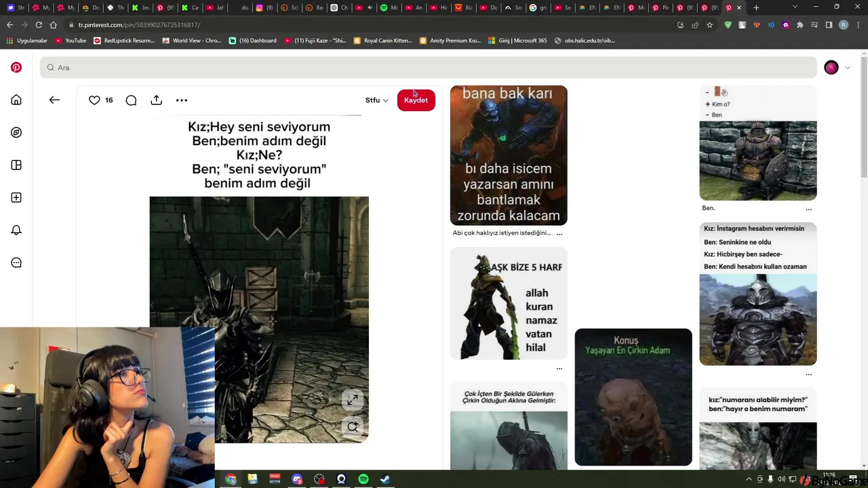Open the Home feed icon in sidebar
Viewport: 868px width, 488px height.
click(16, 100)
